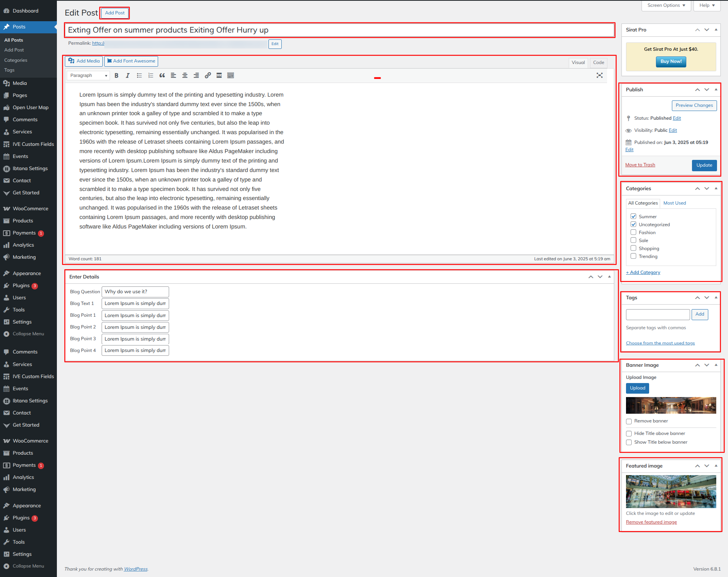The image size is (728, 577).
Task: Insert Read More tag
Action: (219, 75)
